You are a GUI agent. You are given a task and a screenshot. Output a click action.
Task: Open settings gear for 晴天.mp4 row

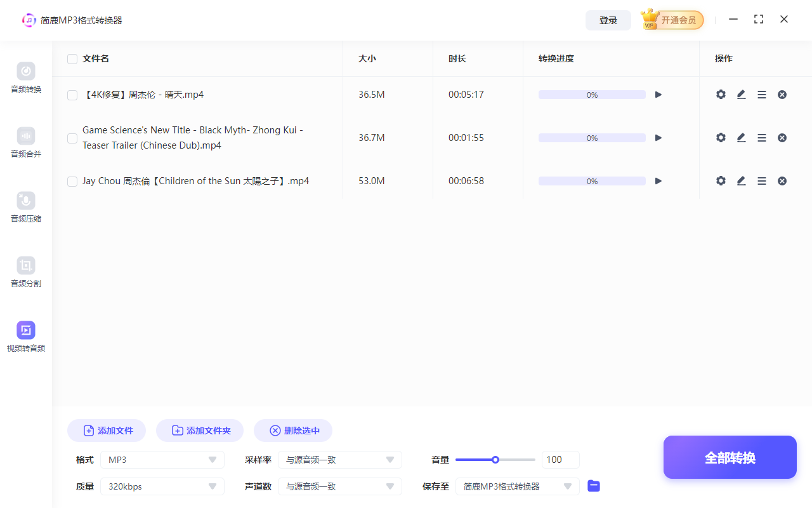click(x=721, y=94)
